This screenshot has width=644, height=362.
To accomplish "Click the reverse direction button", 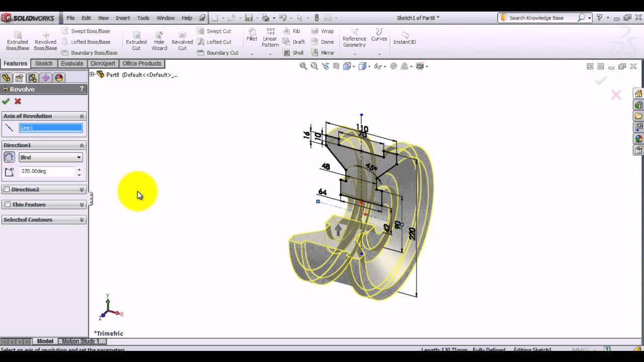I will pyautogui.click(x=9, y=157).
